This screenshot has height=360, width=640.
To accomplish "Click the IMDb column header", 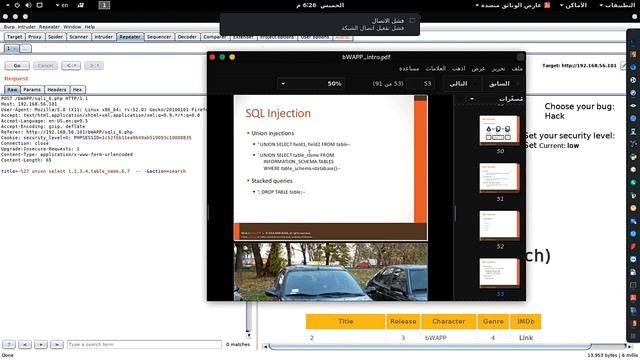I will click(526, 321).
